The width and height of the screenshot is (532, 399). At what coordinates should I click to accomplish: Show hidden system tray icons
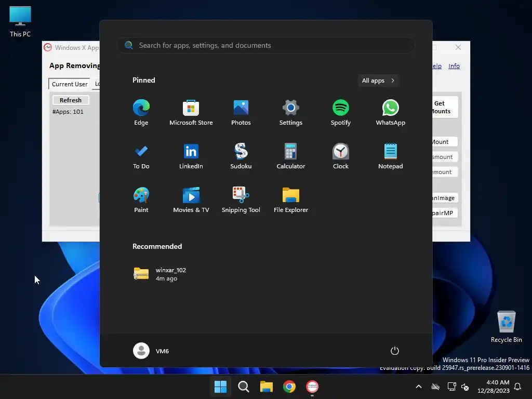(x=419, y=387)
